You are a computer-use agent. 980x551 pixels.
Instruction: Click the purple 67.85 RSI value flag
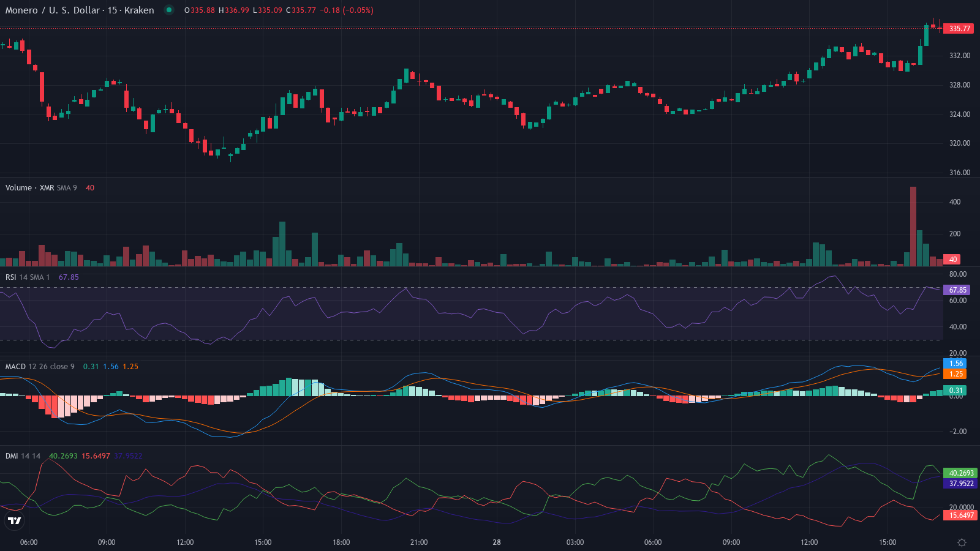[957, 290]
